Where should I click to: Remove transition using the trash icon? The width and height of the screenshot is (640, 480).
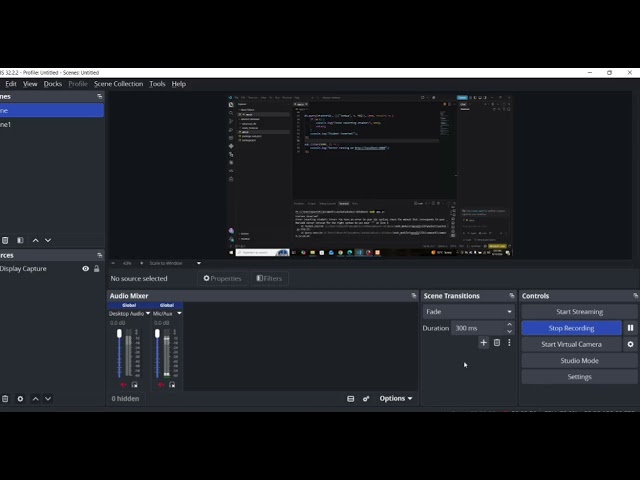pos(497,342)
